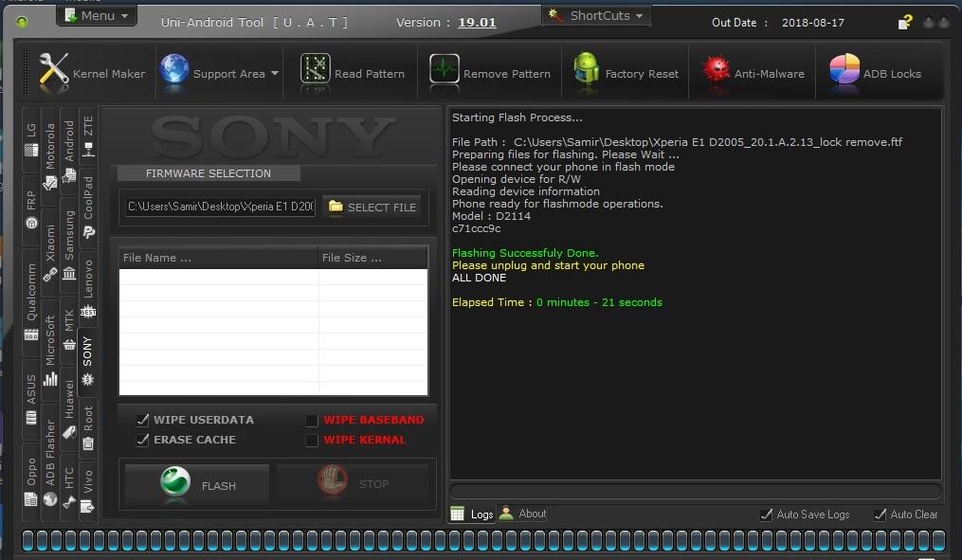
Task: Click 'Please unplug and start your phone' line
Action: 548,265
